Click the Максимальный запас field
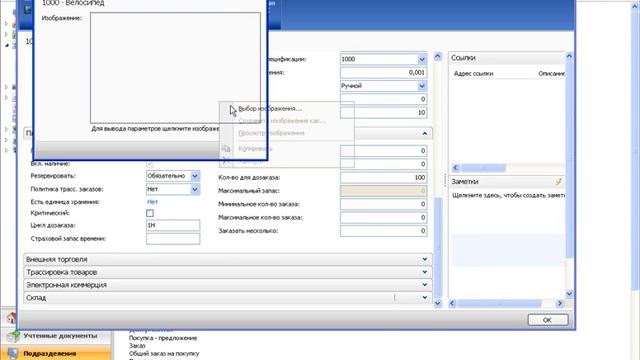The image size is (640, 360). (x=383, y=191)
